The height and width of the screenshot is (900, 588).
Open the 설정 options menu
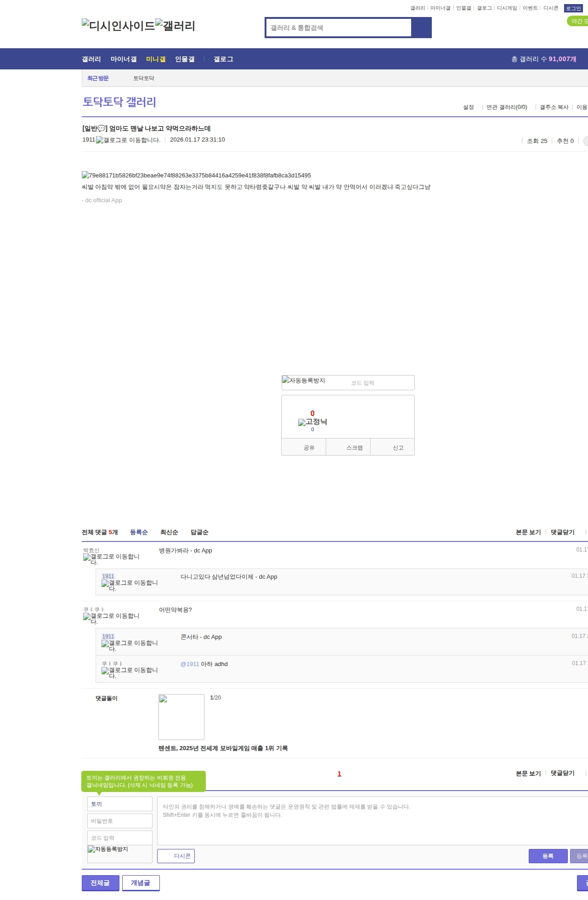(468, 107)
